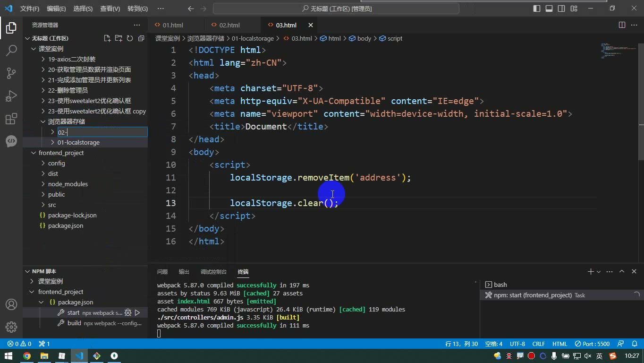Open the Explorer view in activity bar
Screen dimensions: 644x363
11,28
